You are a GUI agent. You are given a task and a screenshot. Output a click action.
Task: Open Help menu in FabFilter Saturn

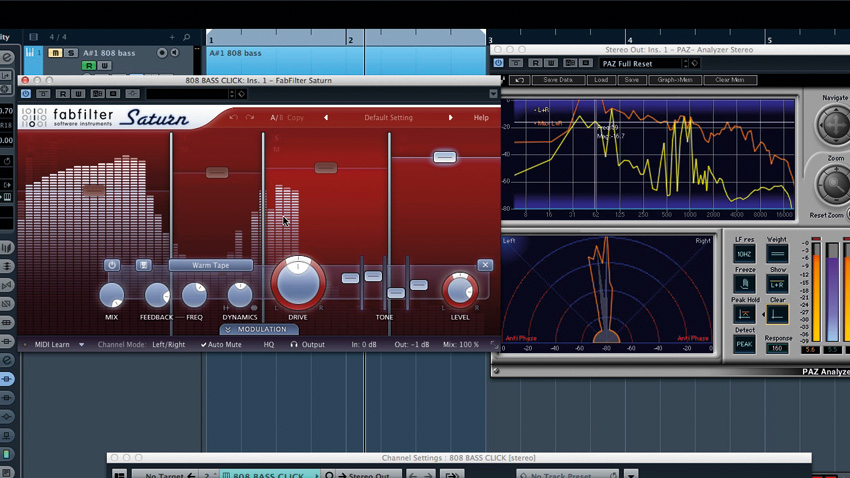click(x=481, y=118)
